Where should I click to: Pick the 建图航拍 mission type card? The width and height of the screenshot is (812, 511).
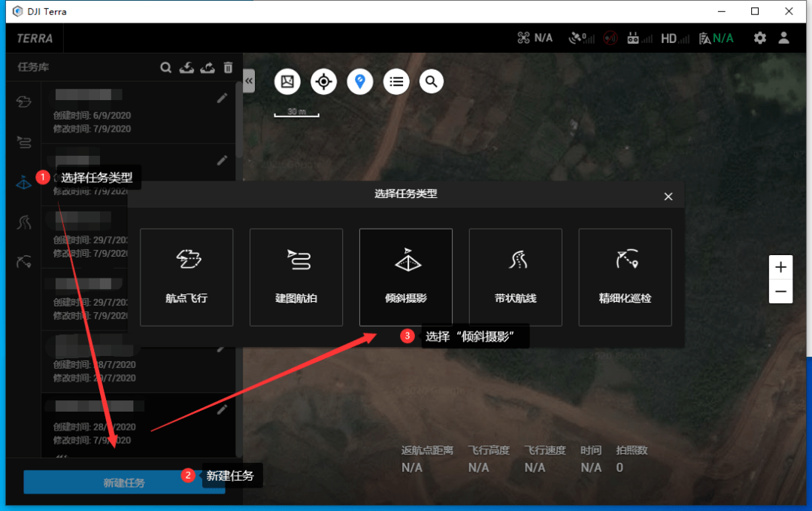coord(296,277)
